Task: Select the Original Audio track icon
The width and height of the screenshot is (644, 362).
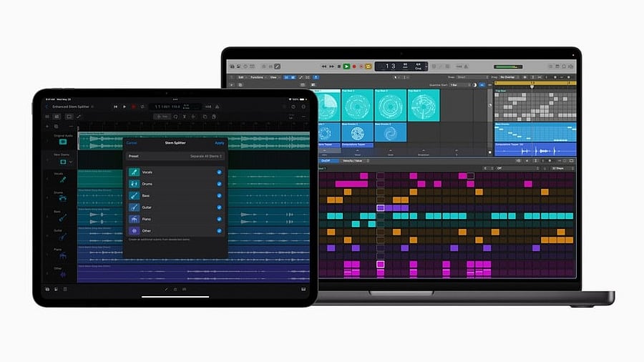Action: [62, 143]
